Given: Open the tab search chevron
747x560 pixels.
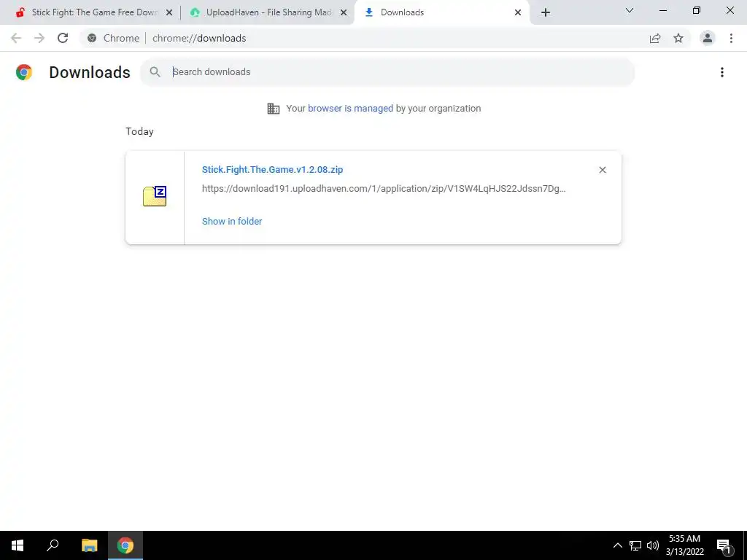Looking at the screenshot, I should 630,10.
